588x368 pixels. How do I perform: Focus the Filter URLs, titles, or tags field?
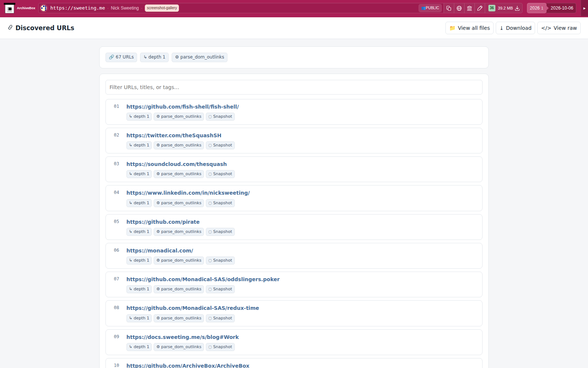click(x=294, y=87)
